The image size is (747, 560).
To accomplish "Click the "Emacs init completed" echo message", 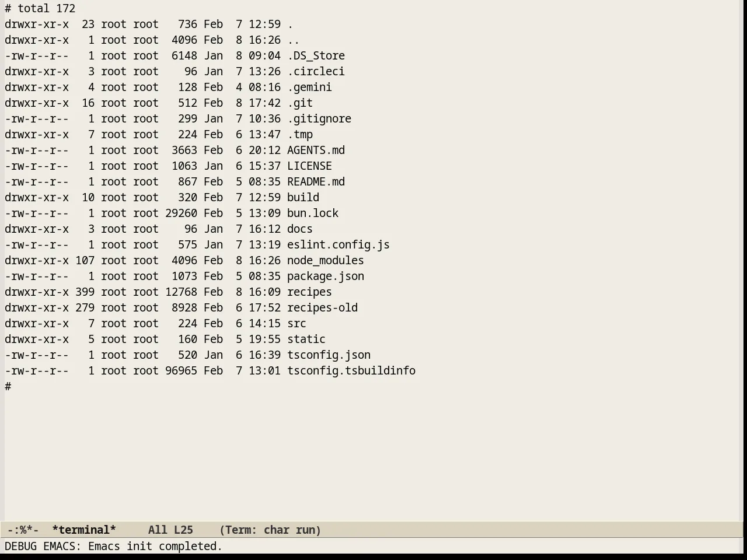I will (155, 547).
